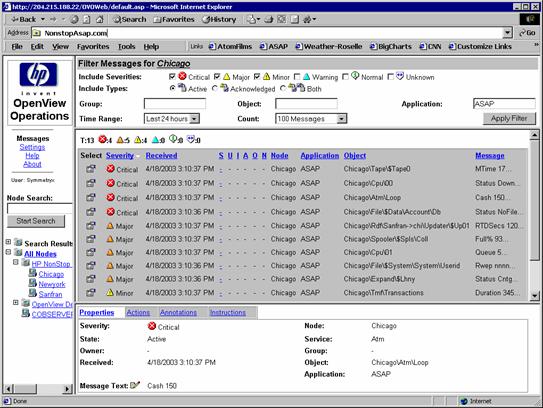
Task: Expand the Search Results tree node
Action: [8, 241]
